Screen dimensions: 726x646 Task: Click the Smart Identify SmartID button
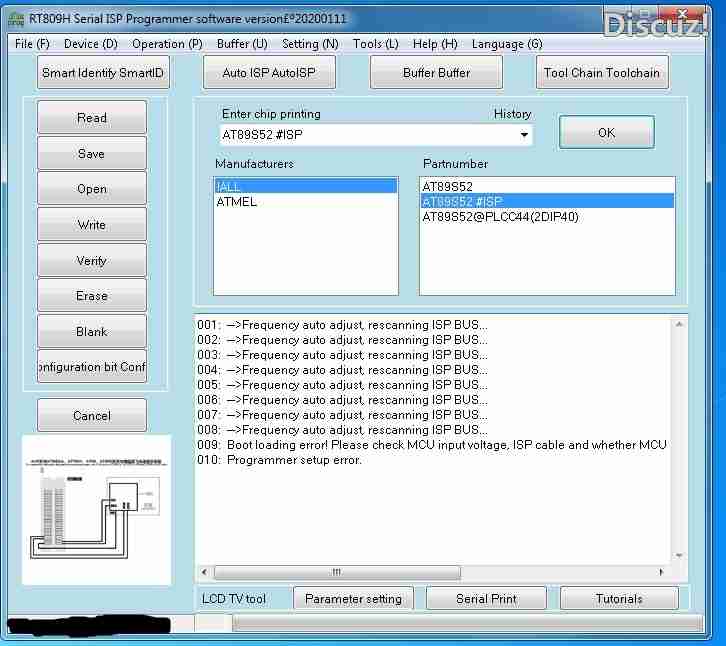pos(104,73)
